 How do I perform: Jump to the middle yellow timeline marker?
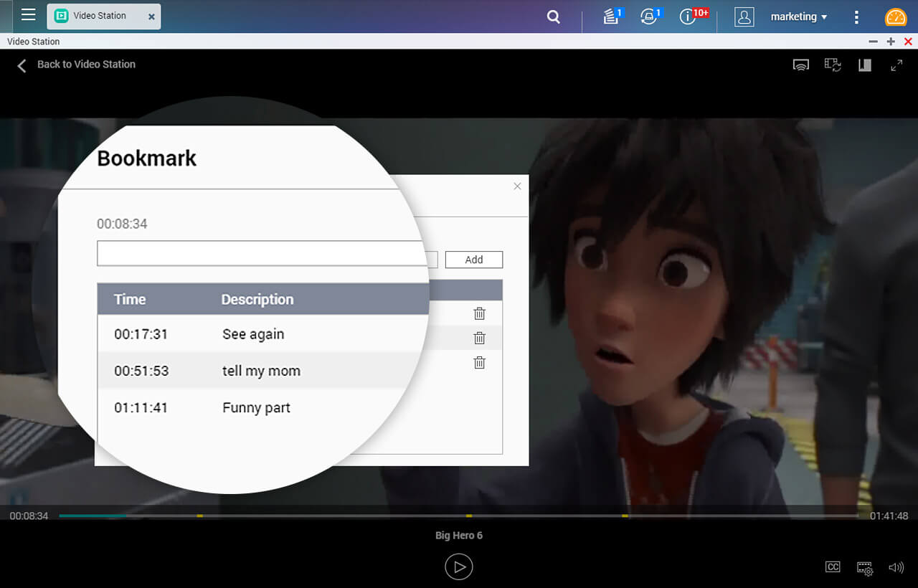coord(469,516)
